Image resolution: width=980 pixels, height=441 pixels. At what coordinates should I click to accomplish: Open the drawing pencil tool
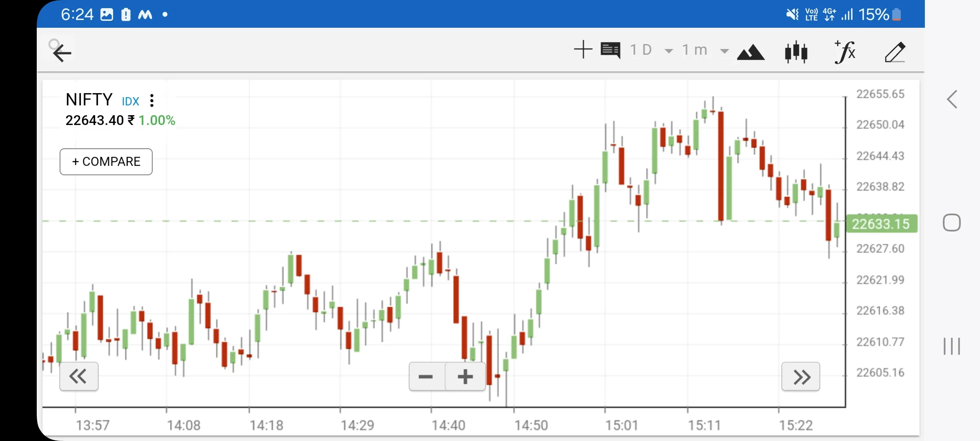(x=895, y=52)
